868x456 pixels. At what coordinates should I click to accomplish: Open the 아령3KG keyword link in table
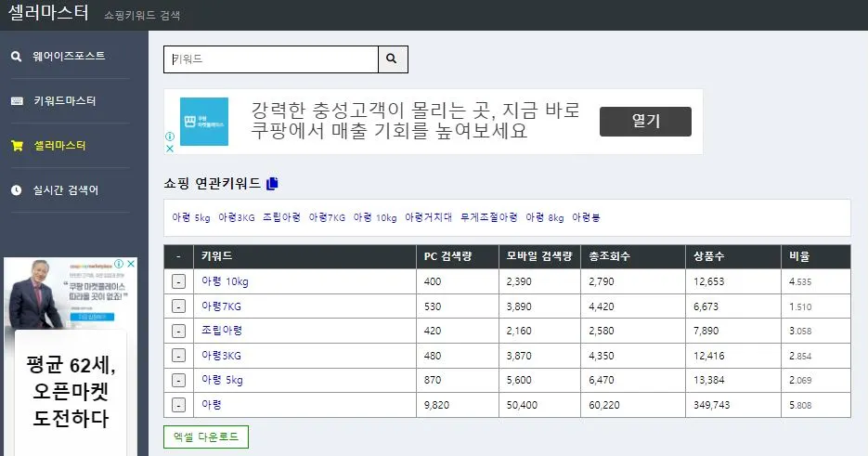(x=222, y=356)
